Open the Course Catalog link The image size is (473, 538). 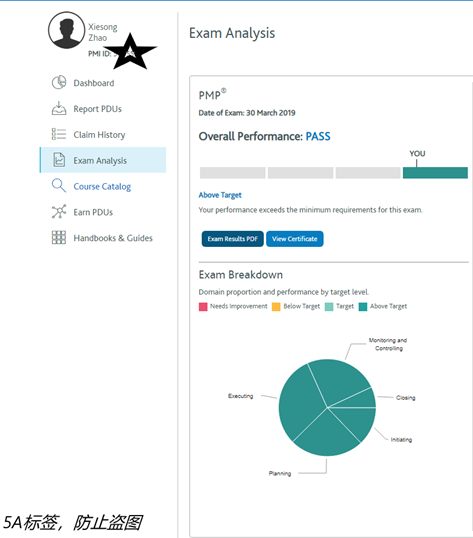[102, 187]
